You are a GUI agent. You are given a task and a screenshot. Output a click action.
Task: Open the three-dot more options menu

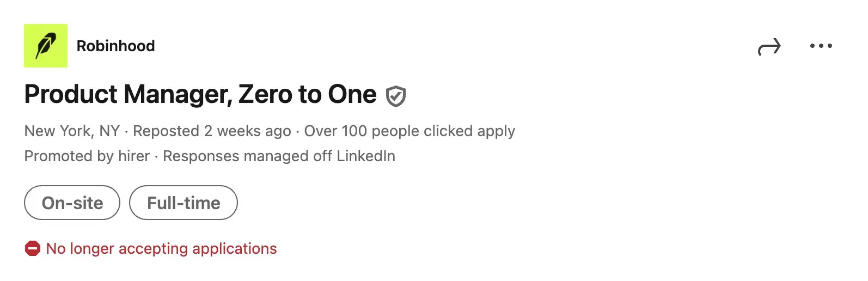click(x=821, y=46)
